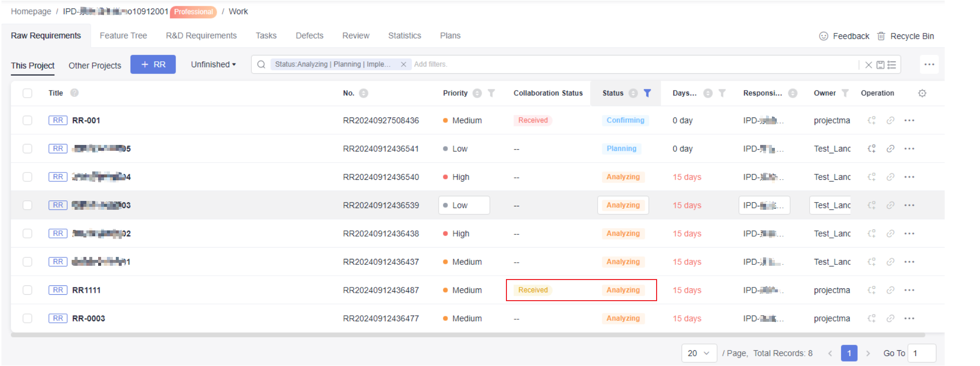Open the table column settings gear
Screen dimensions: 980x366
pos(922,93)
